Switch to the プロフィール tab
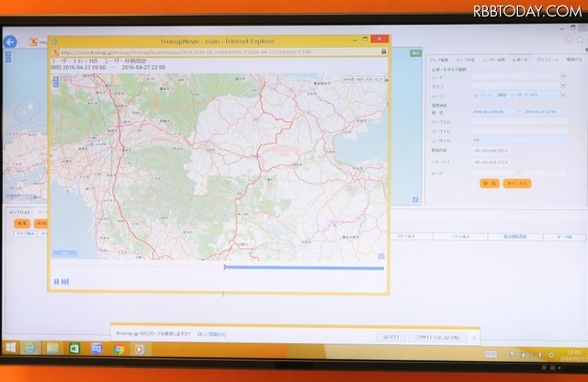 [x=548, y=60]
